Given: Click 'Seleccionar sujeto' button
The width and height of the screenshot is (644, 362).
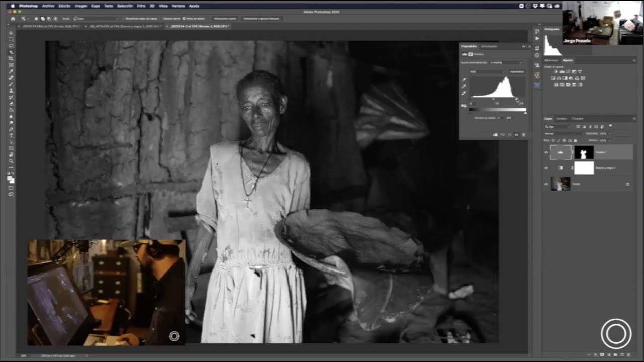Looking at the screenshot, I should point(225,19).
